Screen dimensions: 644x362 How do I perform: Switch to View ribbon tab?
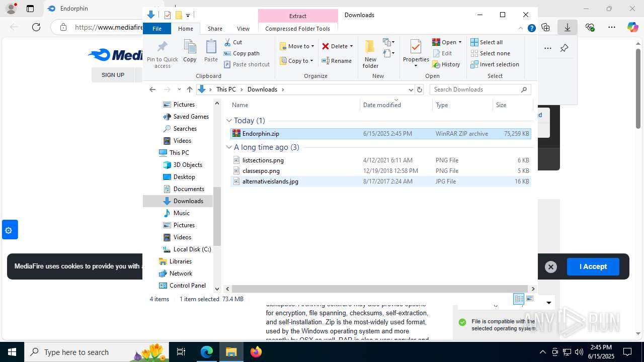coord(243,29)
